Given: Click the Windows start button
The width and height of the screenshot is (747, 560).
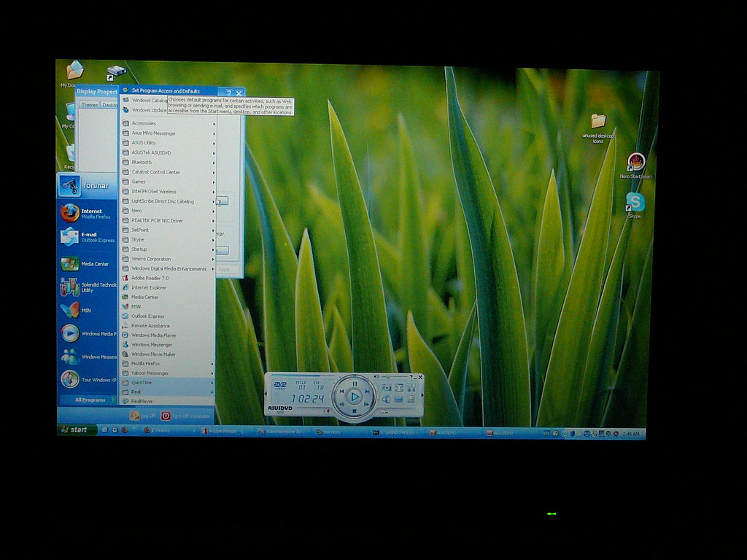Looking at the screenshot, I should [76, 429].
